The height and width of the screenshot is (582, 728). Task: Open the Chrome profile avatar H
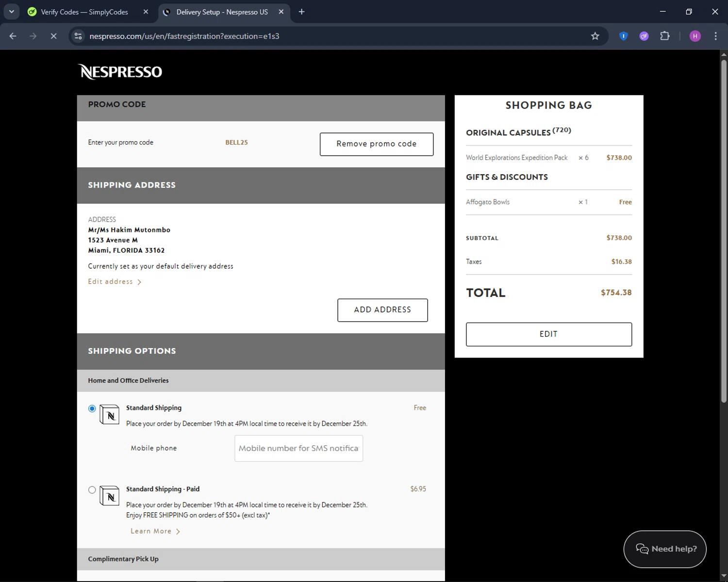coord(695,36)
